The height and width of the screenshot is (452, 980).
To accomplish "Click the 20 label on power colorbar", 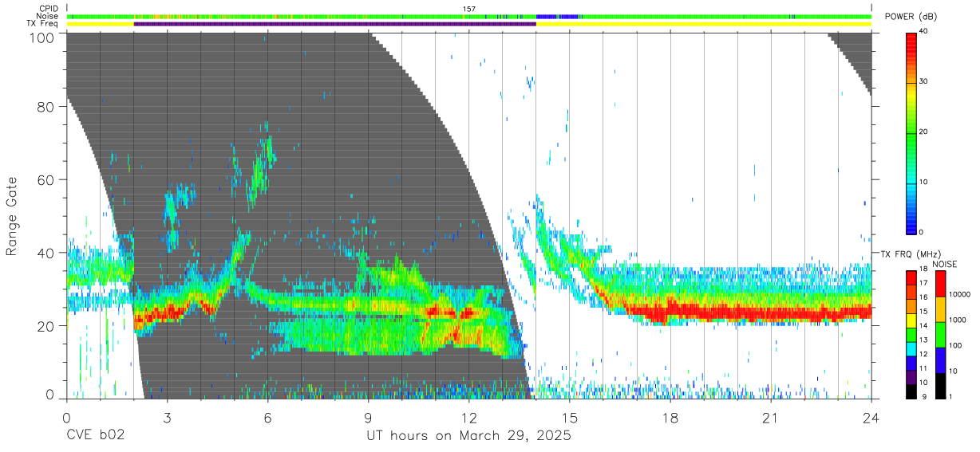I will point(924,132).
